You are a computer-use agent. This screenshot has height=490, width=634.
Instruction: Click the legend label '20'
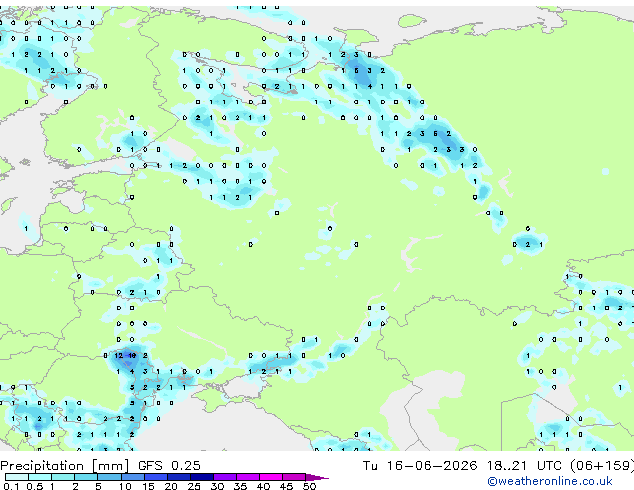point(171,486)
